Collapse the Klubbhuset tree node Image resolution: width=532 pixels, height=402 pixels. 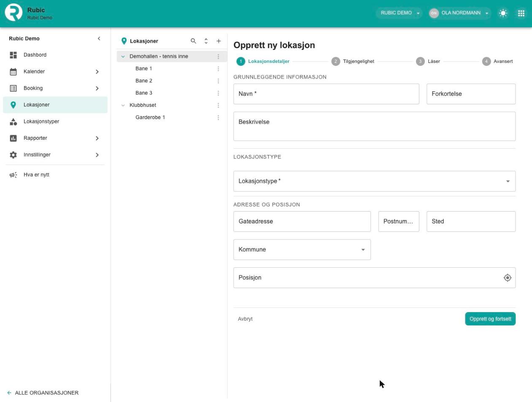pos(123,106)
